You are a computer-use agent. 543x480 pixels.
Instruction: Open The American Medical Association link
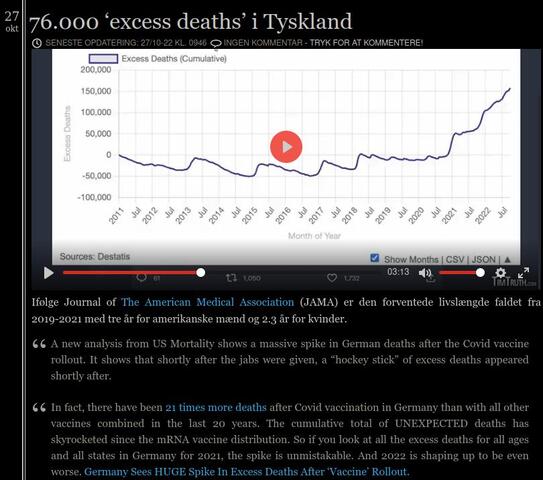coord(207,302)
